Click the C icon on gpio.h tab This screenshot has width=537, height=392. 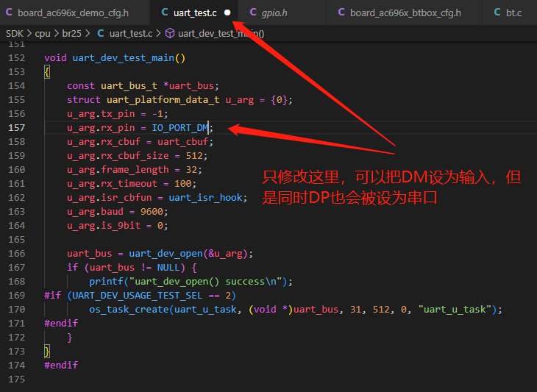(x=253, y=13)
